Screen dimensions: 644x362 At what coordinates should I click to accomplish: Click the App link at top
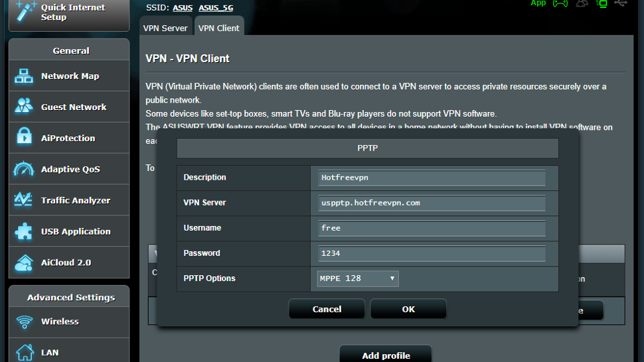tap(538, 3)
